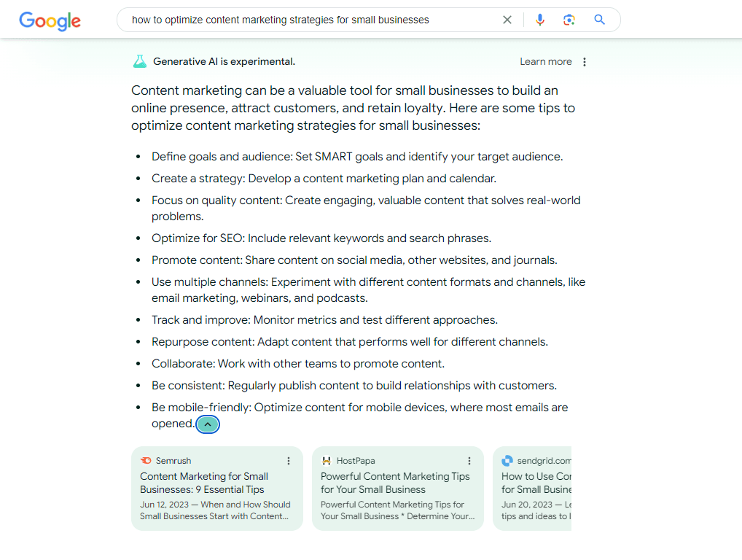Clear the search query with the X icon
Image resolution: width=742 pixels, height=560 pixels.
click(507, 20)
